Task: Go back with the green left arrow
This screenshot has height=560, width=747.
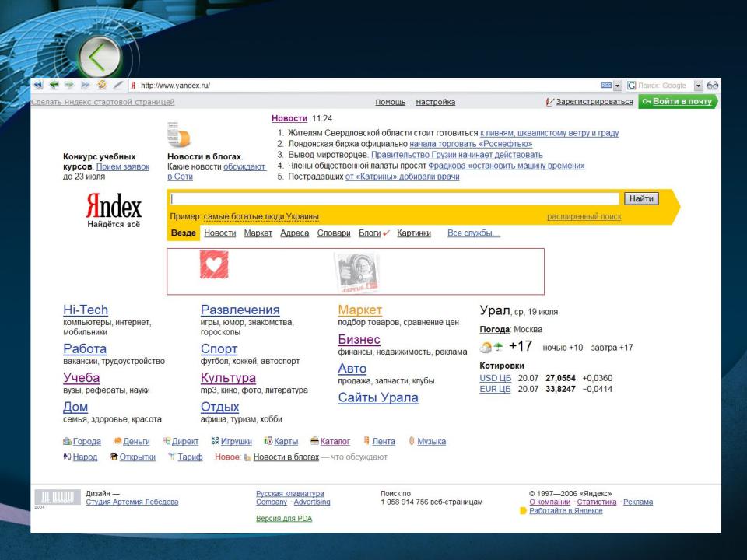Action: click(x=54, y=86)
